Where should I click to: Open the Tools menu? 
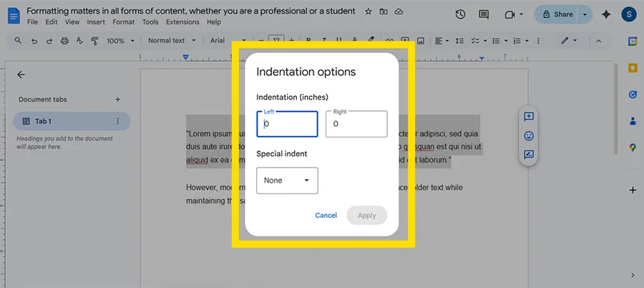tap(150, 22)
